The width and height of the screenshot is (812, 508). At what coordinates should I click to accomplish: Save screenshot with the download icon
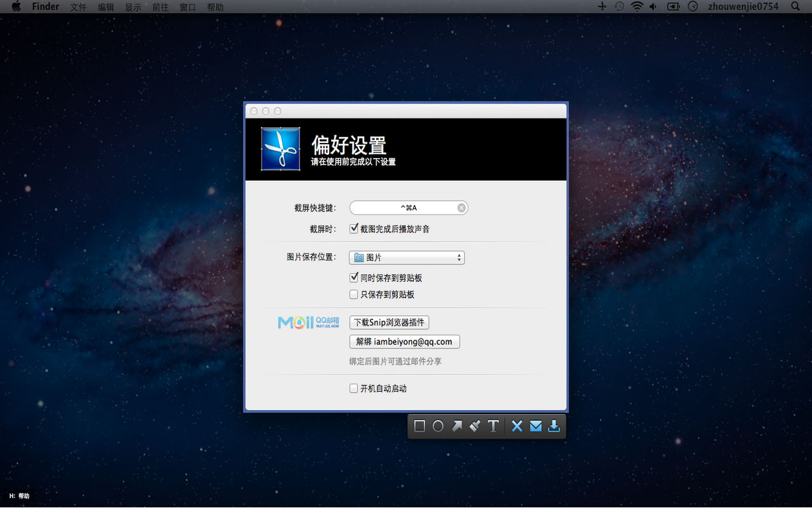click(554, 426)
